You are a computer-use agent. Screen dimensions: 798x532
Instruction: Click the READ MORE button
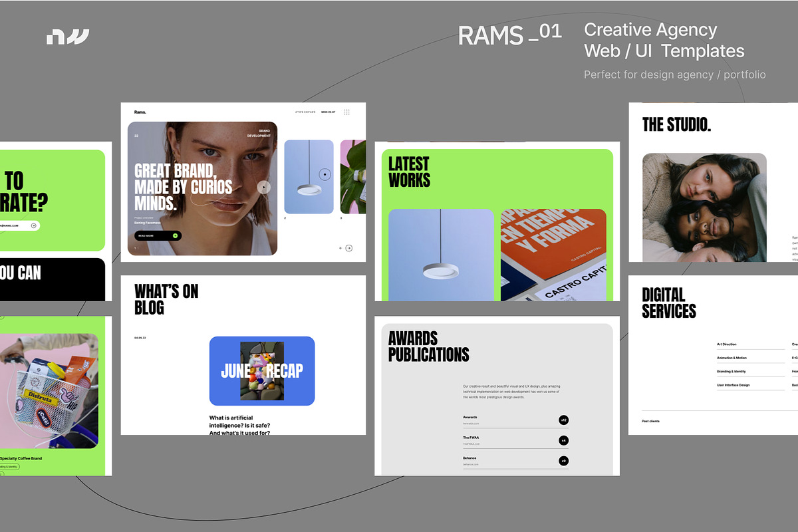click(x=158, y=235)
